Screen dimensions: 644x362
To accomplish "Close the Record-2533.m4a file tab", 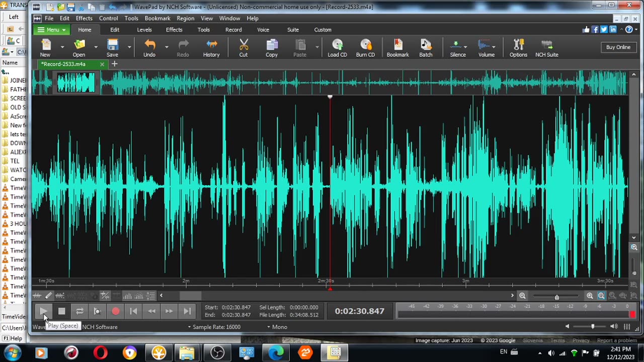I will point(102,64).
